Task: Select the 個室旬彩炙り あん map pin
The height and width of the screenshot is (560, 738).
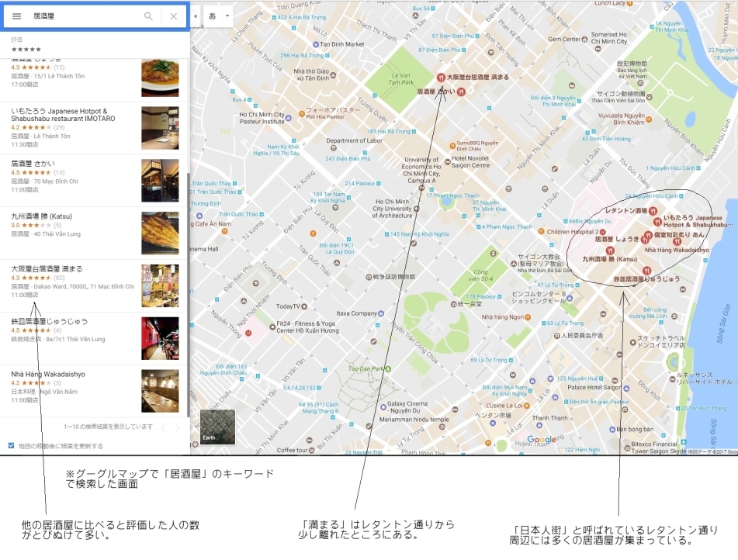Action: coord(648,235)
